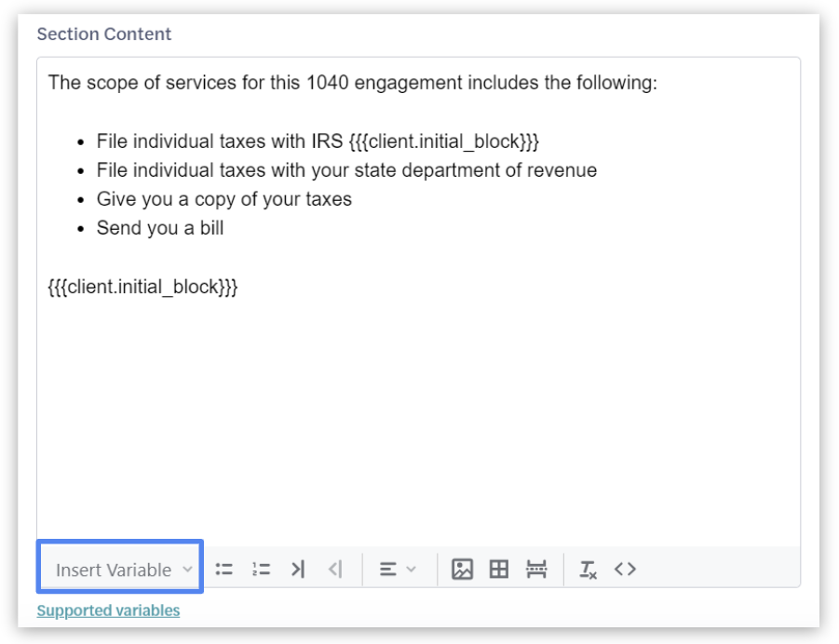Image resolution: width=839 pixels, height=644 pixels.
Task: Insert a page break
Action: click(536, 570)
